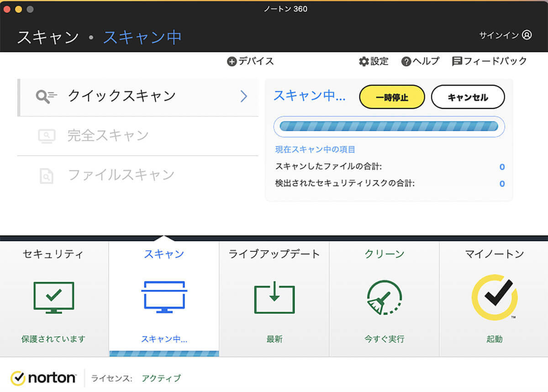Screen dimensions: 548x392
Task: Click the feedback speech-bubble icon
Action: (x=457, y=61)
